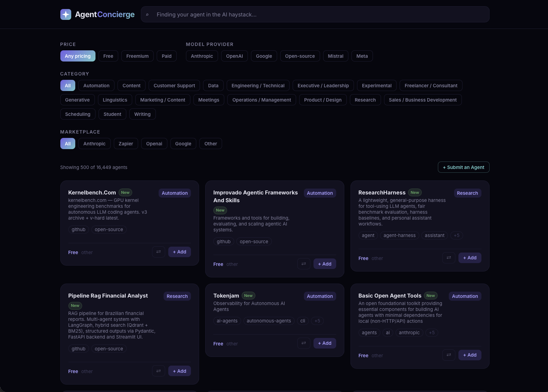This screenshot has width=548, height=392.
Task: Add Kernelbench.Com agent
Action: 179,252
